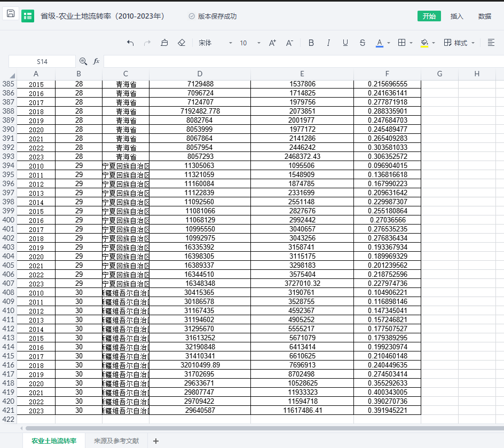504x448 pixels.
Task: Switch to the 插入 menu tab
Action: [457, 16]
